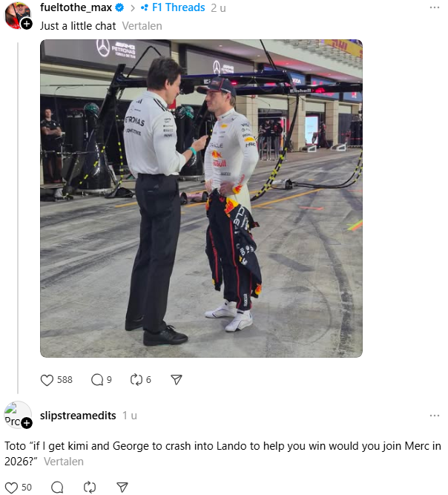Open more options menu for slipstreamedits reply
The width and height of the screenshot is (448, 495).
(x=435, y=416)
